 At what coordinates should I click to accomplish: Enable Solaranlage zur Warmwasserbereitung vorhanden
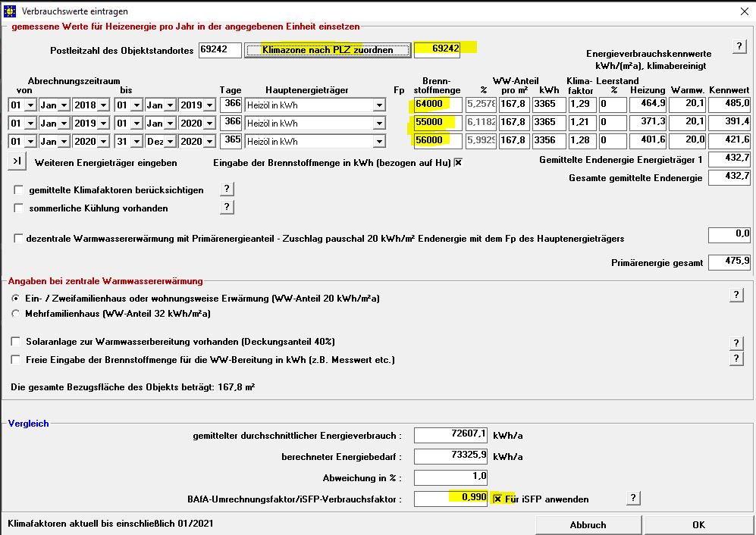point(15,342)
